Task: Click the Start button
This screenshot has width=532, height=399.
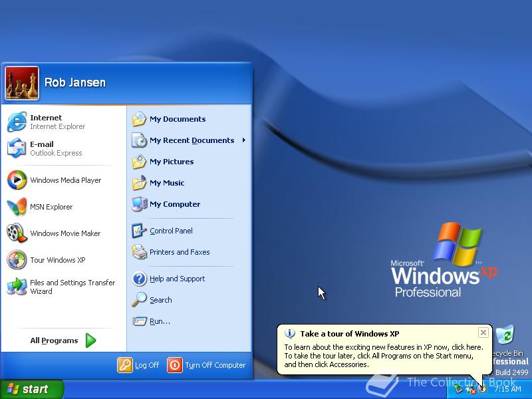Action: pyautogui.click(x=31, y=389)
